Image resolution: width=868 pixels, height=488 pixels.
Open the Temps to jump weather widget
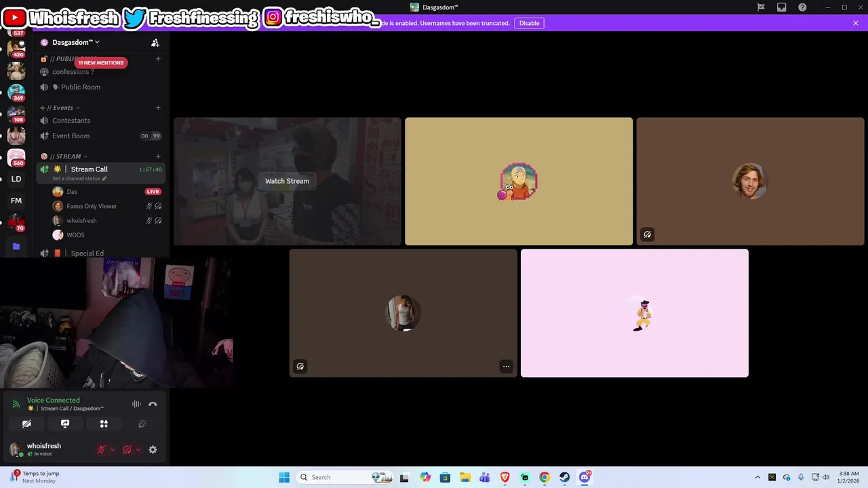pyautogui.click(x=35, y=477)
